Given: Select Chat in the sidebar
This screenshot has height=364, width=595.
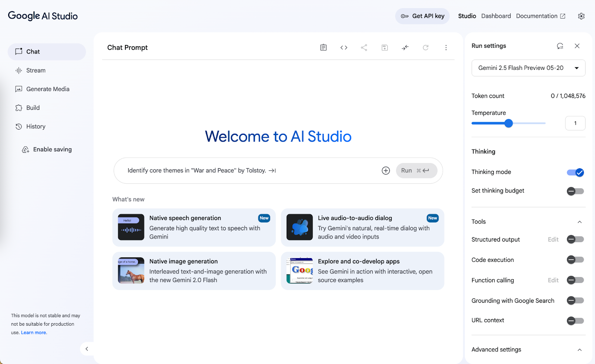Looking at the screenshot, I should coord(47,52).
